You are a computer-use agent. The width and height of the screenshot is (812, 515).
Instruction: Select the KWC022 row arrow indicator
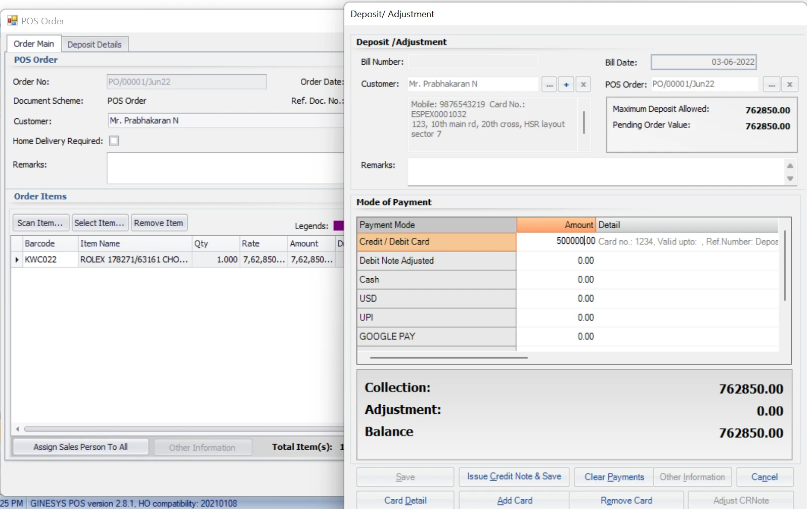click(17, 260)
